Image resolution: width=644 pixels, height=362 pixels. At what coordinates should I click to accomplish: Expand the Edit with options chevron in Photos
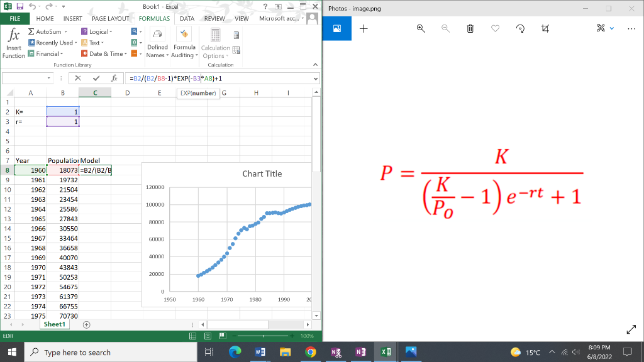point(612,28)
